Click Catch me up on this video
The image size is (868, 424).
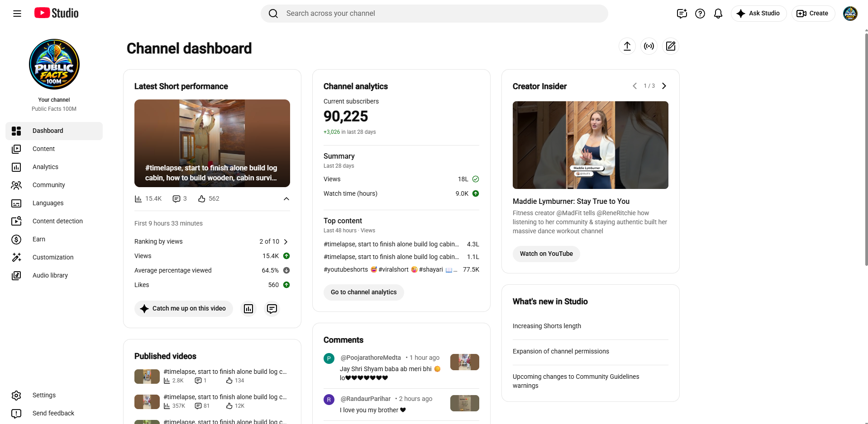pos(184,309)
